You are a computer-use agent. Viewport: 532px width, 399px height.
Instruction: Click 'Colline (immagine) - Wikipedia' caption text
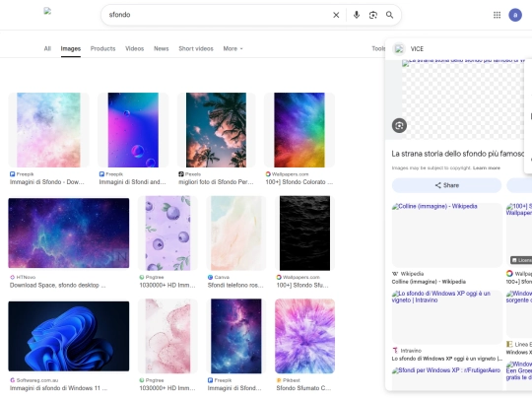(x=429, y=282)
